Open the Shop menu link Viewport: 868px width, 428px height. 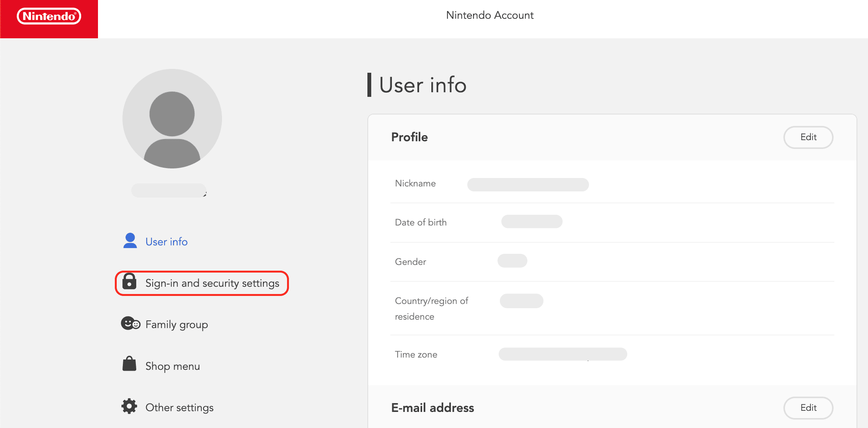173,366
